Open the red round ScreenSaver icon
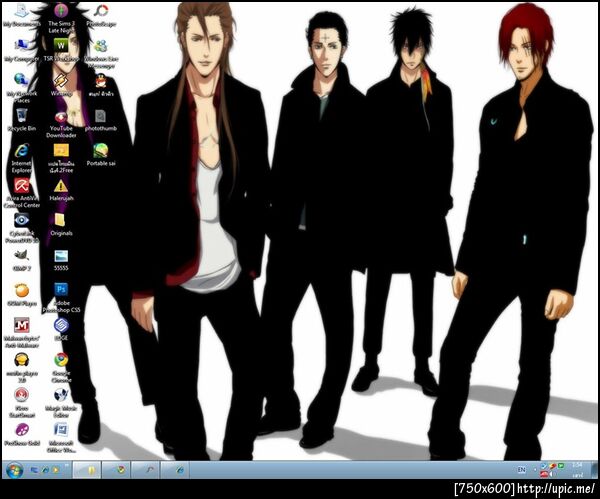 click(22, 403)
